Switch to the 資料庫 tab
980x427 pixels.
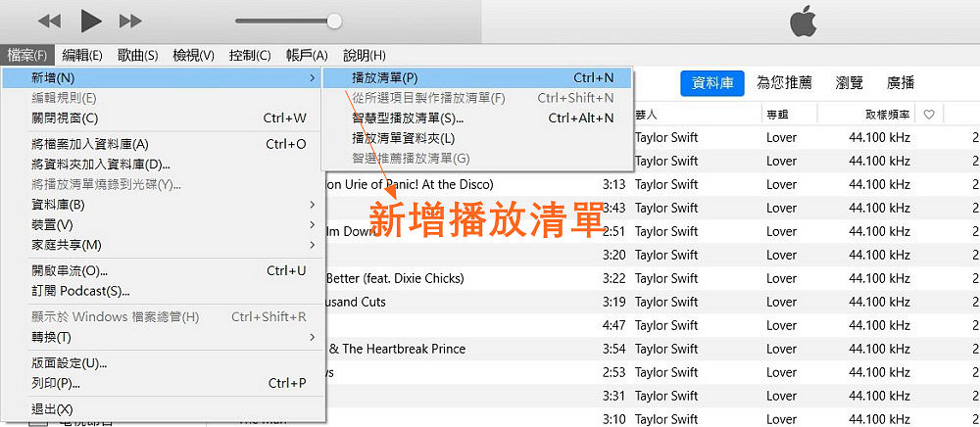point(712,83)
